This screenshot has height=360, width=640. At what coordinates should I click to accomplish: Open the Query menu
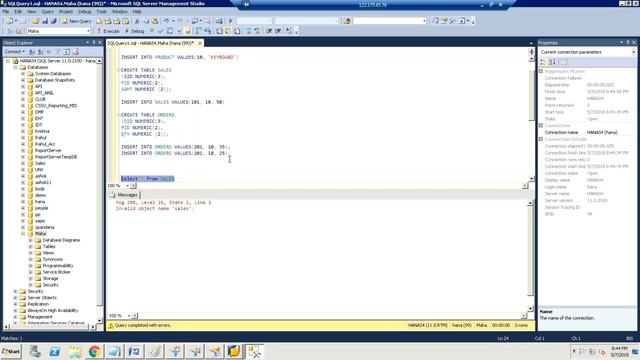tap(48, 12)
